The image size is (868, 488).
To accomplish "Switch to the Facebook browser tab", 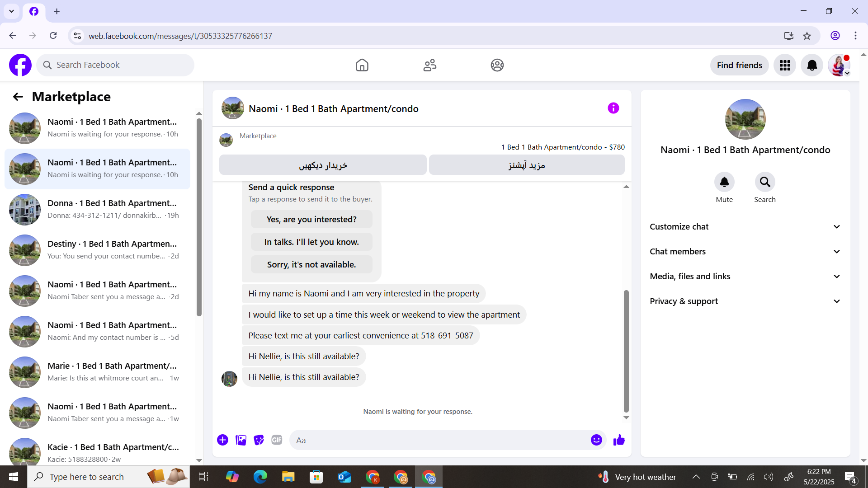I will pos(34,11).
